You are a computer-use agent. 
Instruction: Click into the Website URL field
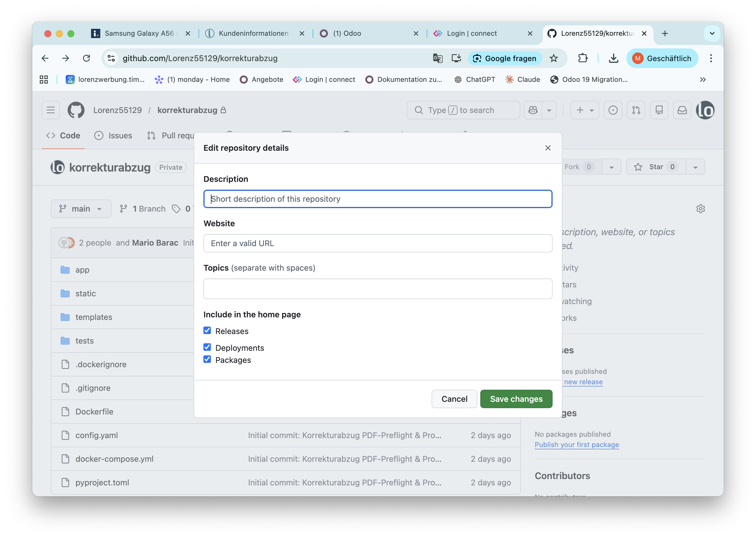[x=377, y=243]
